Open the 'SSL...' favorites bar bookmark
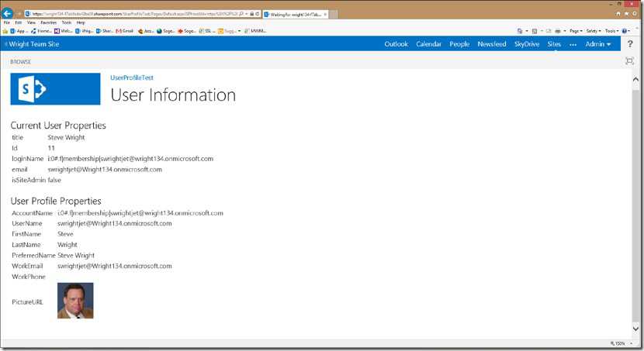The width and height of the screenshot is (644, 351). point(207,31)
